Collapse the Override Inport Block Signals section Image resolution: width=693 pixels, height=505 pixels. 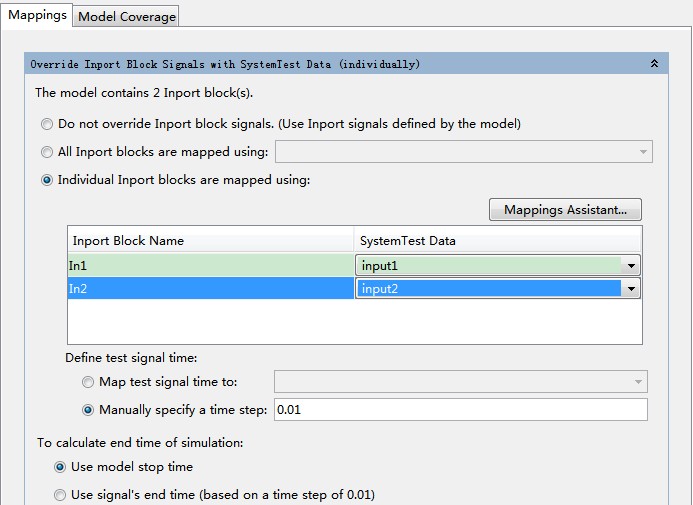coord(654,63)
